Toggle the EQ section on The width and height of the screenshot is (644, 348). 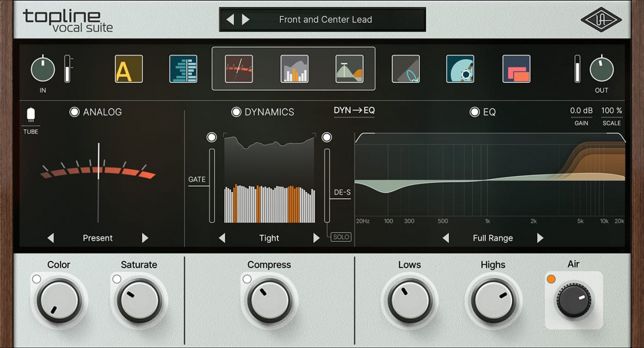click(x=474, y=112)
